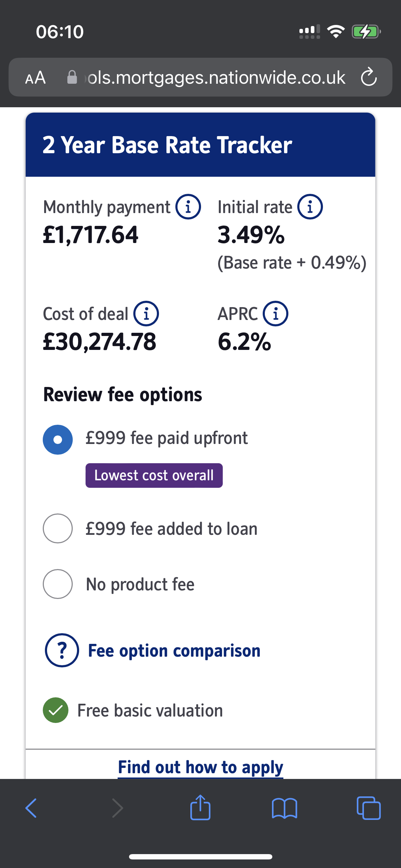Show open tabs with the tabs icon
Image resolution: width=401 pixels, height=868 pixels.
[369, 808]
